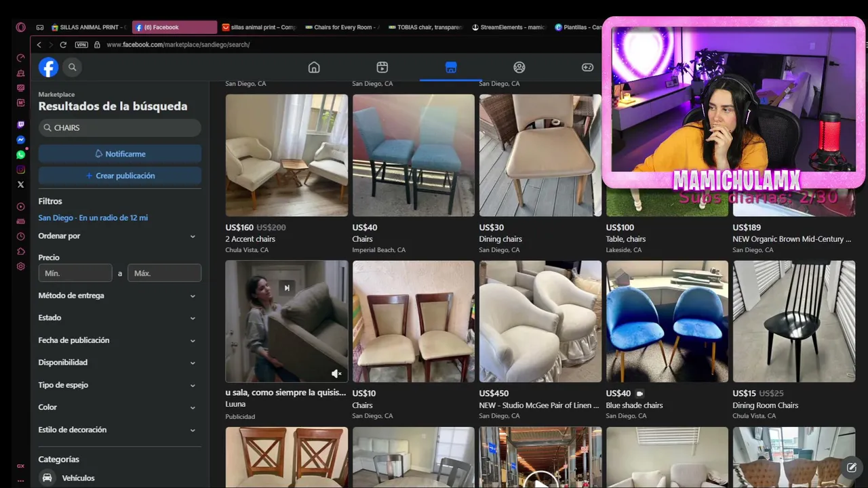
Task: Open the Blue shade chairs listing title
Action: coord(634,405)
